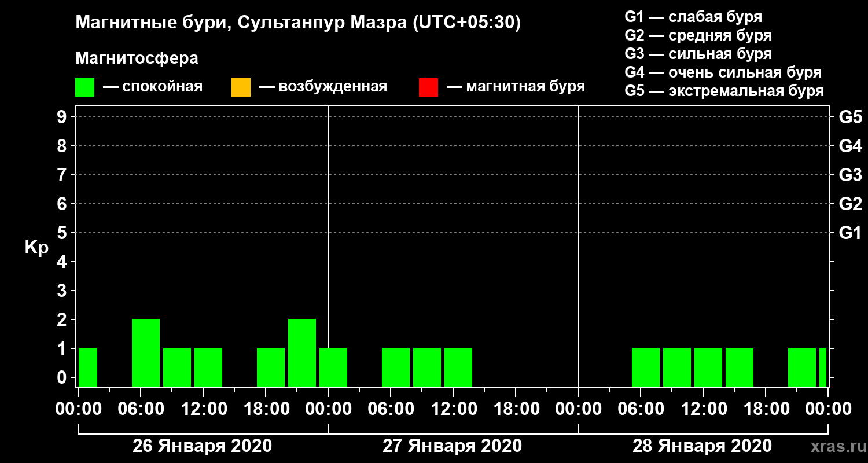This screenshot has width=868, height=463.
Task: Click the G1 label on the right axis
Action: click(850, 233)
